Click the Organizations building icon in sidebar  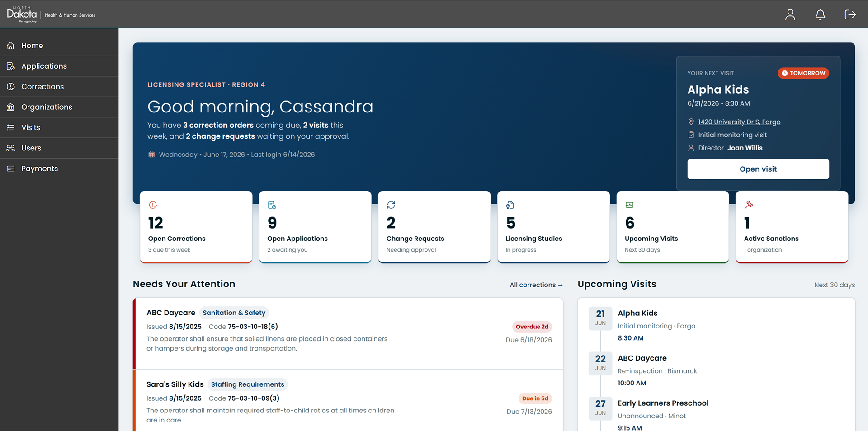11,107
